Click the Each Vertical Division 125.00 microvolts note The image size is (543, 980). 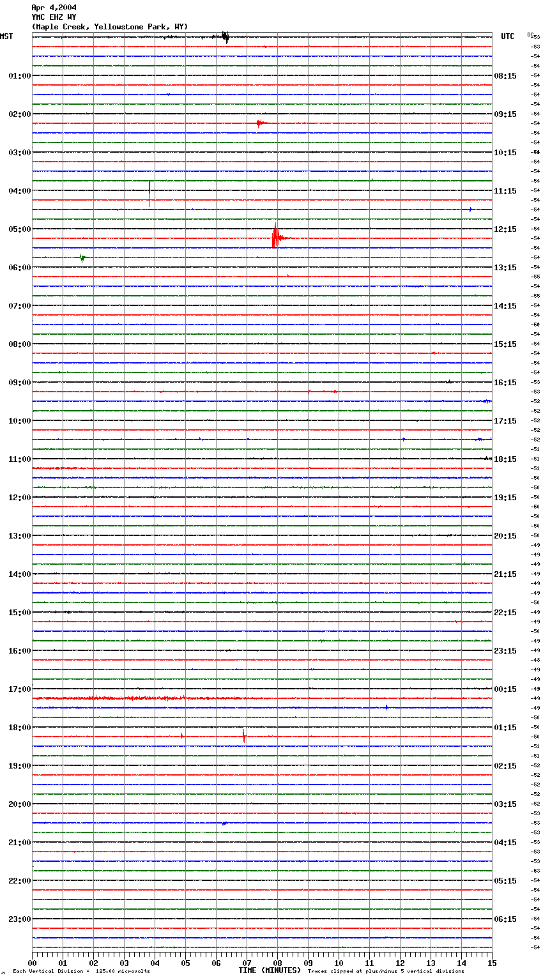click(81, 972)
